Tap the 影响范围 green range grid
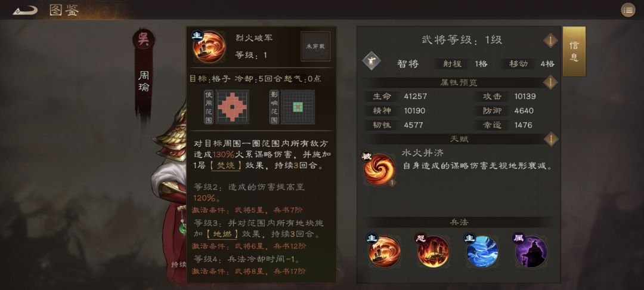Screen dimensions: 644x290 pyautogui.click(x=298, y=107)
